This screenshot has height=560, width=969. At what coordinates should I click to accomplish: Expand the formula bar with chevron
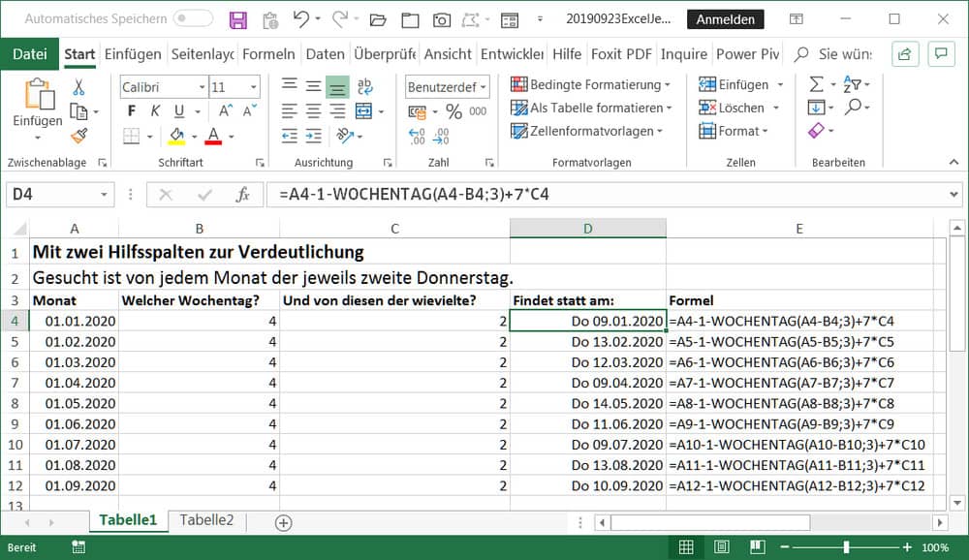[x=954, y=195]
